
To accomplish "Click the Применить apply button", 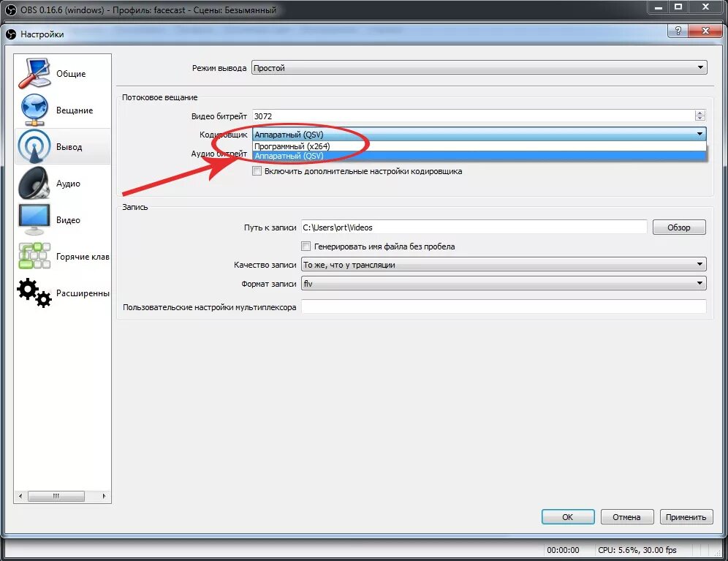I will coord(686,517).
